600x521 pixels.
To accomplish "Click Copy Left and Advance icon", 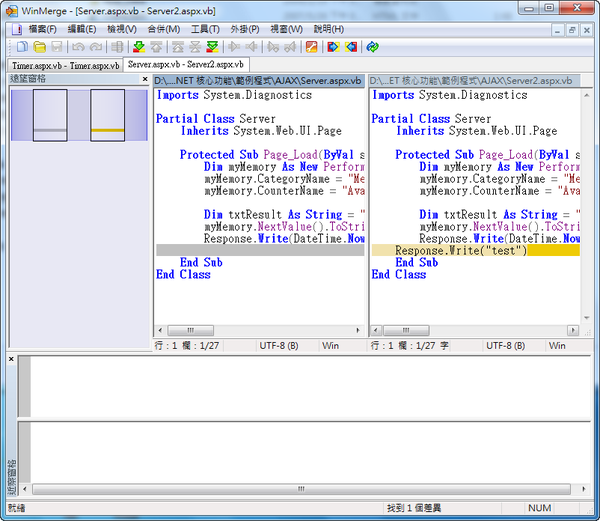I will 290,47.
